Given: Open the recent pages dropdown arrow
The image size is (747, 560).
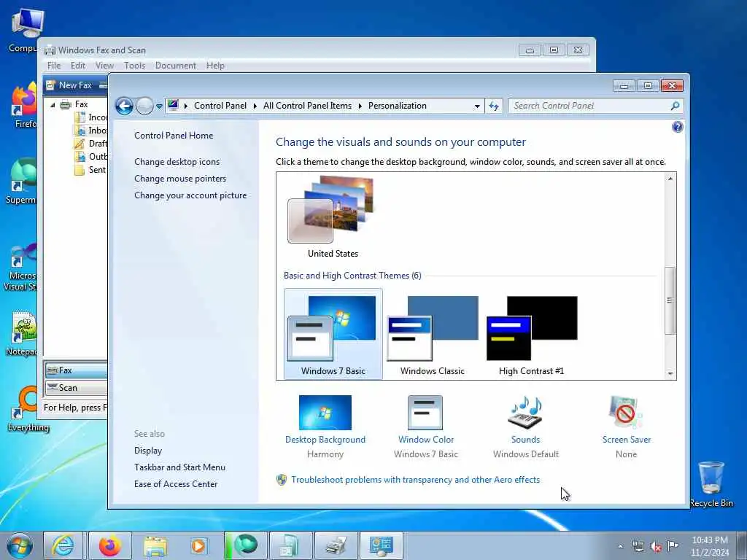Looking at the screenshot, I should (159, 106).
